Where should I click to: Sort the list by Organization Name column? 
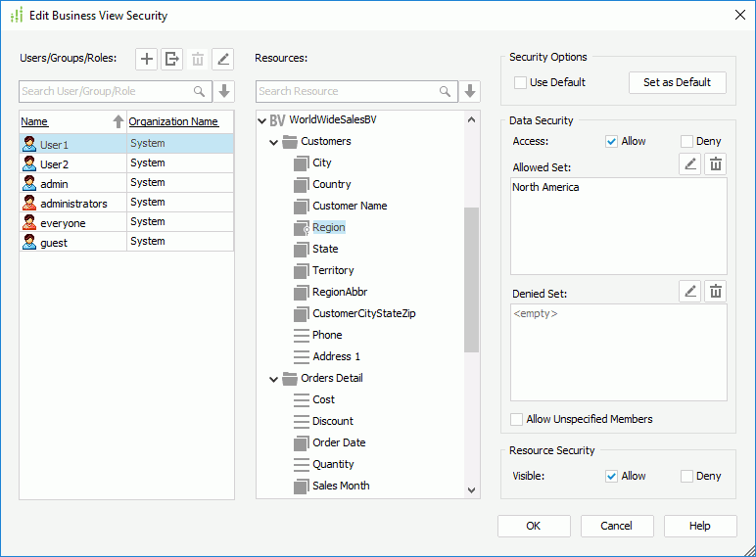coord(173,121)
